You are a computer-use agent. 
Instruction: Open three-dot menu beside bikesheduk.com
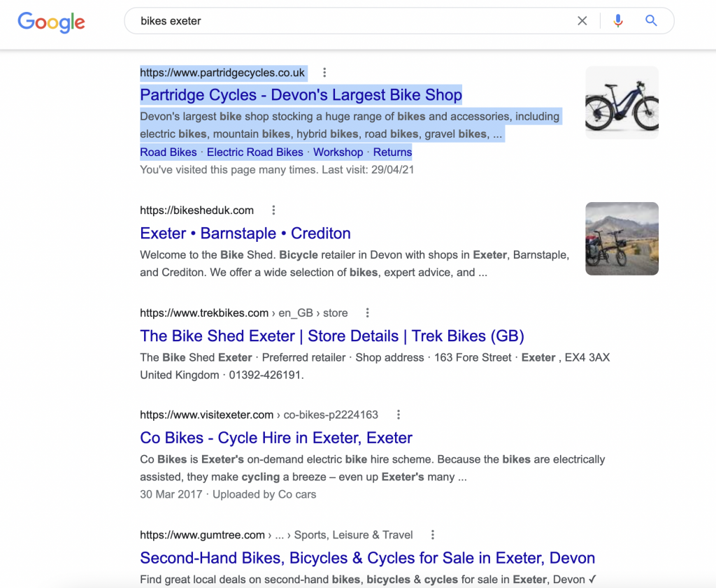(x=273, y=210)
